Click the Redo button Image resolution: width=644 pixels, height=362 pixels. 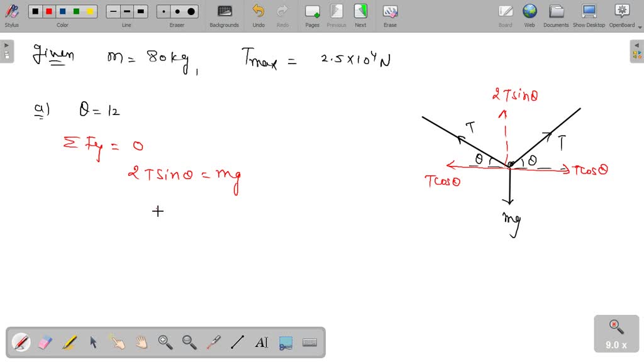coord(282,16)
